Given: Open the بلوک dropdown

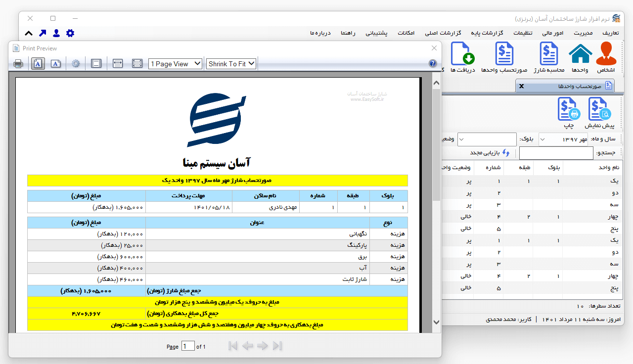Looking at the screenshot, I should 487,139.
